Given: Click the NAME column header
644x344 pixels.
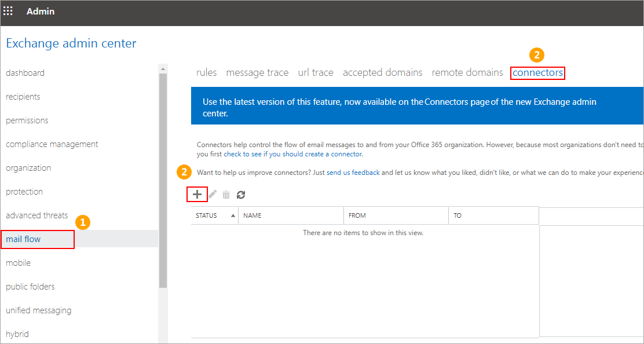Looking at the screenshot, I should pos(252,215).
